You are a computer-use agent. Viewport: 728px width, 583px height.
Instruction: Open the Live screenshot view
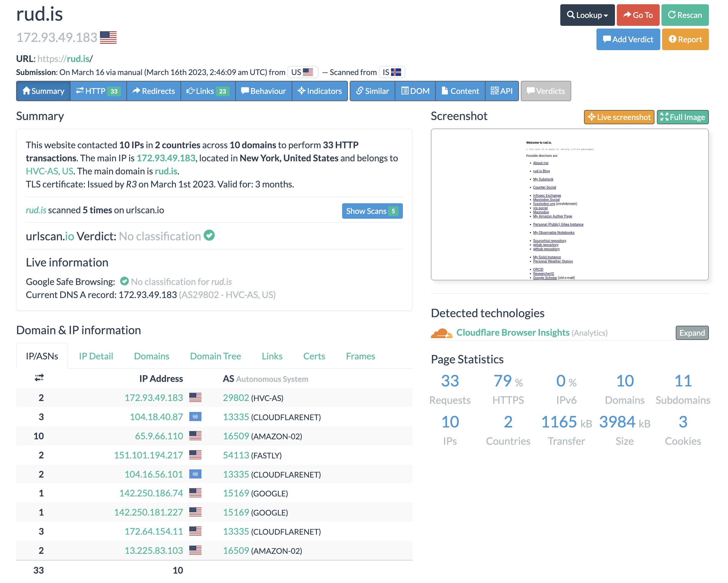pos(619,117)
